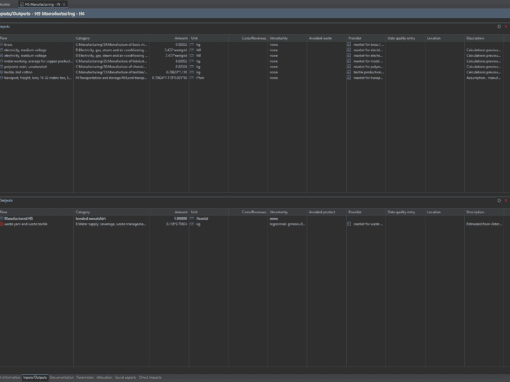Screen dimensions: 510x382
Task: Click the Assumption description cell of the transport row
Action: click(484, 78)
